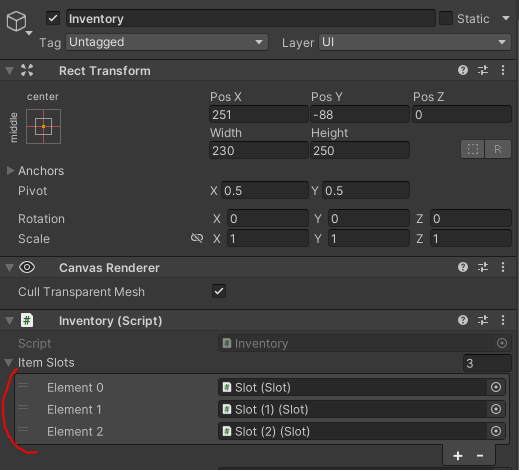Collapse the Item Slots list
Image resolution: width=519 pixels, height=470 pixels.
point(8,363)
